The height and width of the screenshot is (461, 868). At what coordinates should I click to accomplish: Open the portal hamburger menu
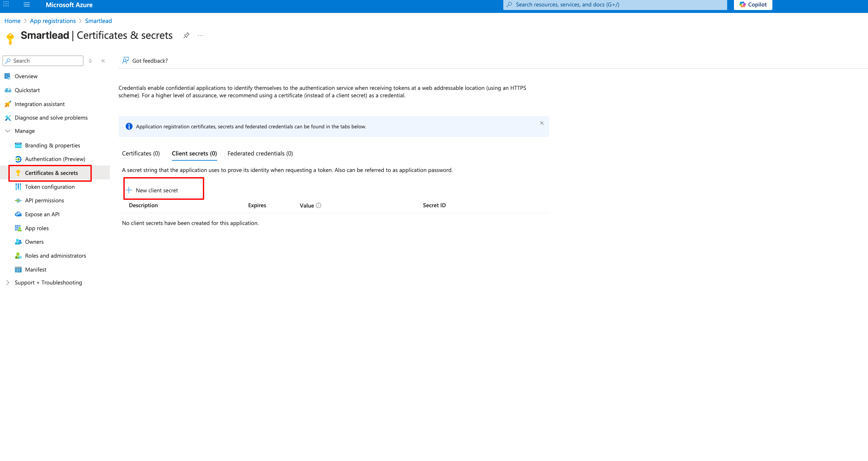point(26,5)
